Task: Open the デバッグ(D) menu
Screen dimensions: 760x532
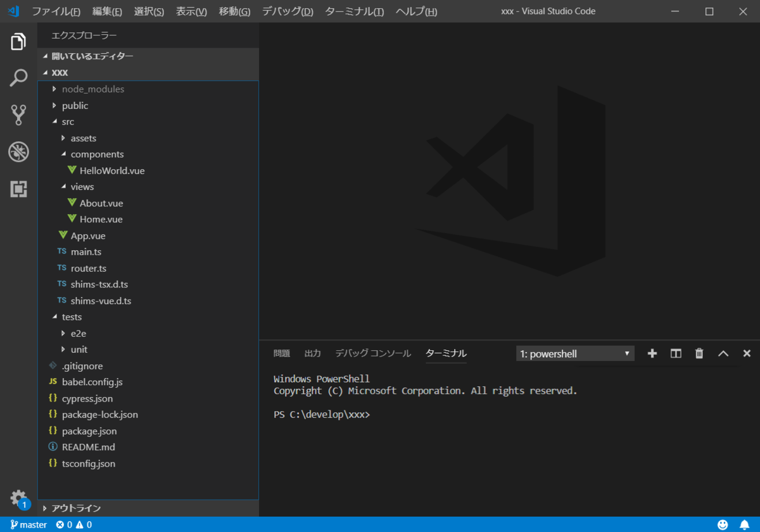Action: click(288, 11)
